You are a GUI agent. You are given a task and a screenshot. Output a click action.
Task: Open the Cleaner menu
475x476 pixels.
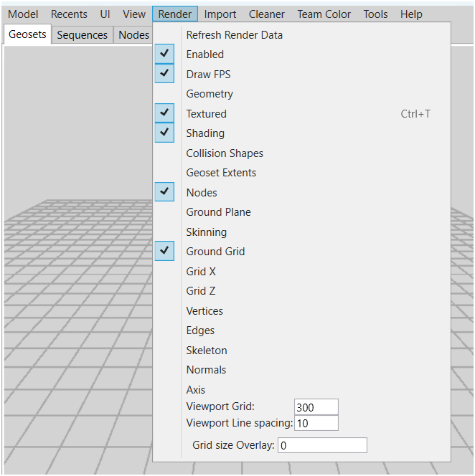tap(266, 14)
